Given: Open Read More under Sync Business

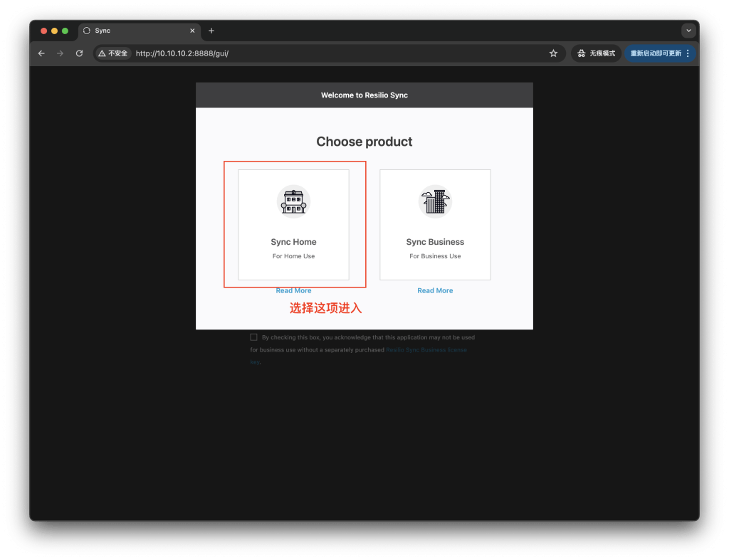Looking at the screenshot, I should click(x=435, y=290).
